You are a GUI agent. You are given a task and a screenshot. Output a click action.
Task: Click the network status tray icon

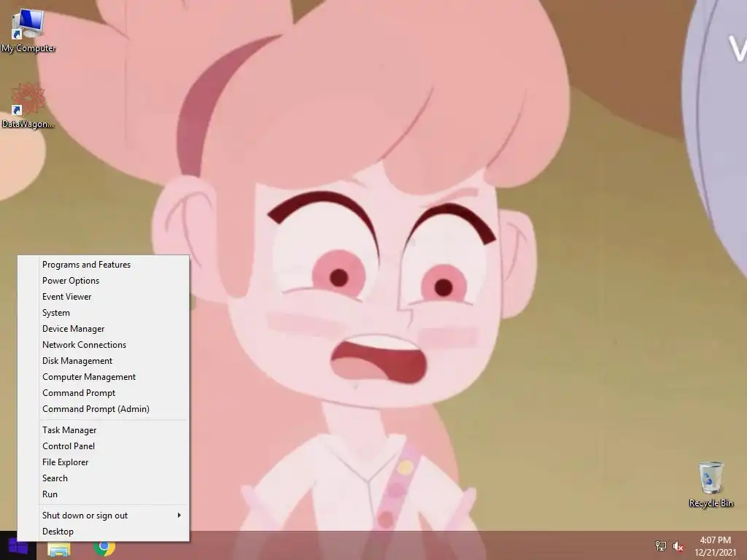pos(660,545)
